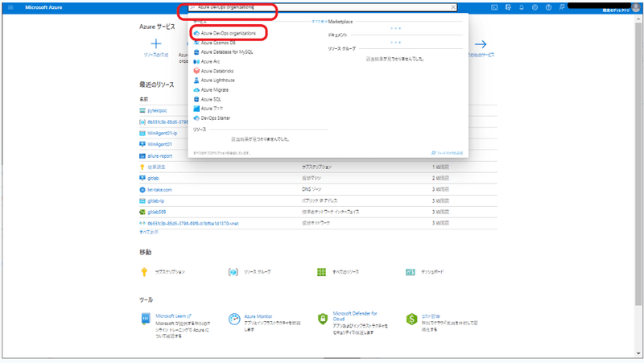Click the plus icon to create resource
This screenshot has height=363, width=644.
[155, 43]
